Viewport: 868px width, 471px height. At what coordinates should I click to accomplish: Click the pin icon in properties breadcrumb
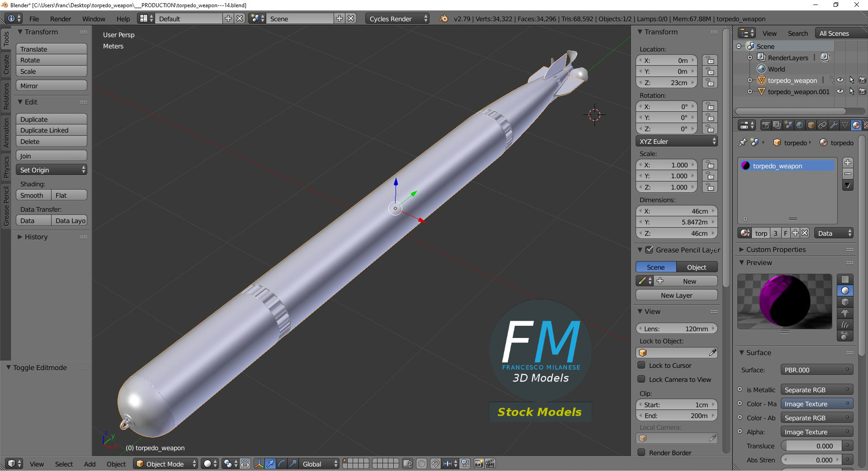(x=743, y=143)
